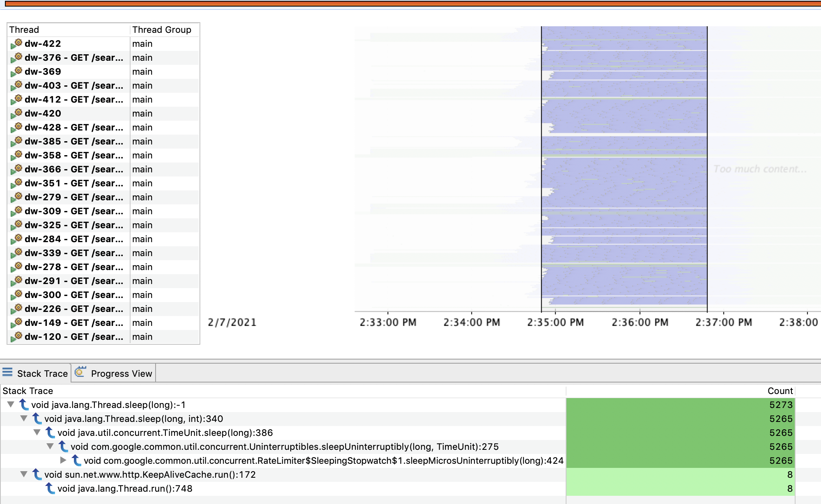
Task: Sort by the Thread Group column header
Action: coord(165,30)
